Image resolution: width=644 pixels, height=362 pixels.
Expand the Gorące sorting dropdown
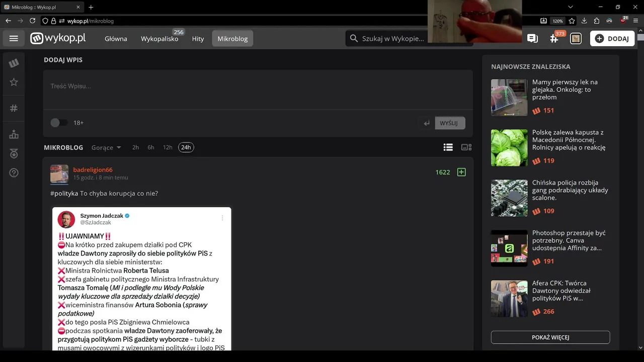tap(106, 147)
